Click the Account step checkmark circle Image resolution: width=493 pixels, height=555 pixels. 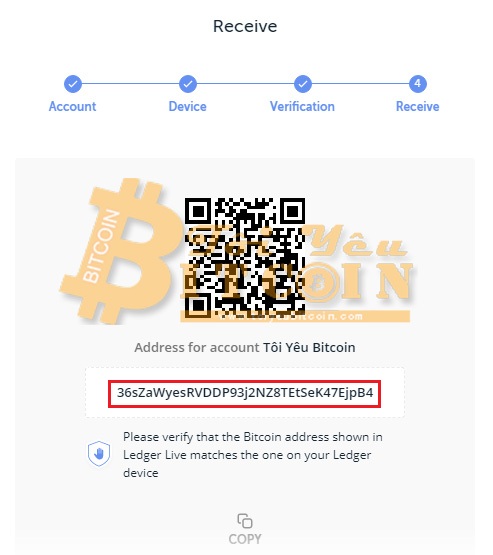pos(73,84)
